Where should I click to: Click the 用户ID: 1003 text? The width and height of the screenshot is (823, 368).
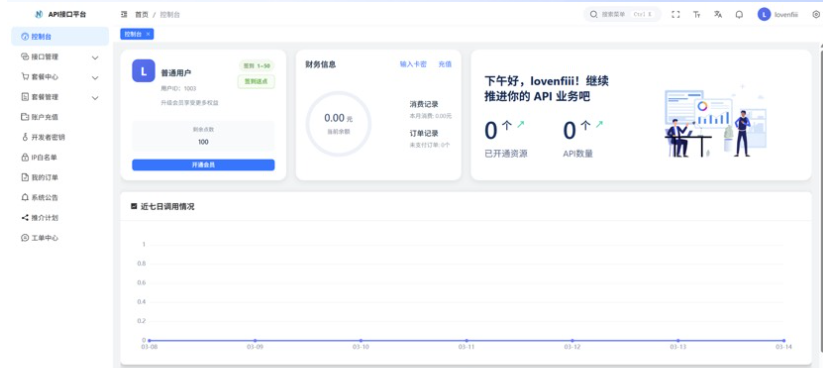[x=178, y=88]
